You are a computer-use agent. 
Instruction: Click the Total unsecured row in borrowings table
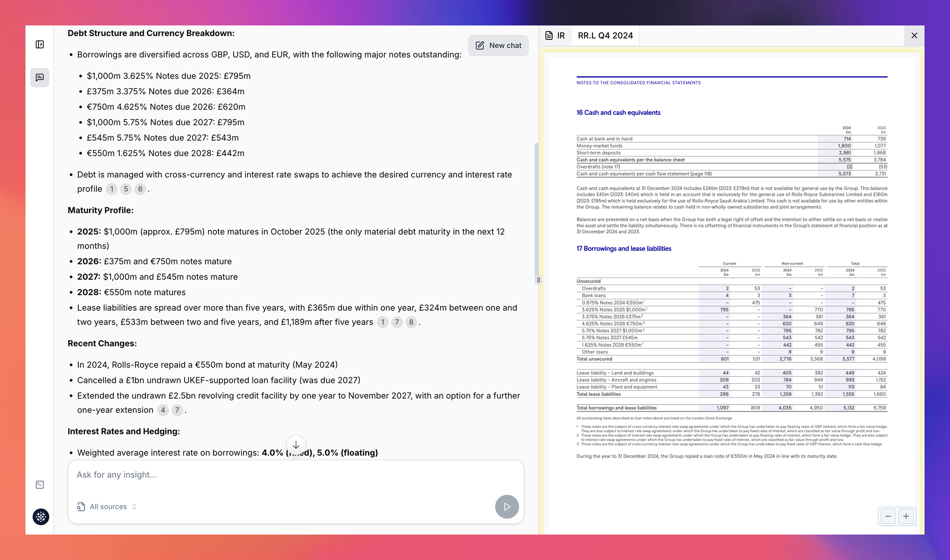732,359
